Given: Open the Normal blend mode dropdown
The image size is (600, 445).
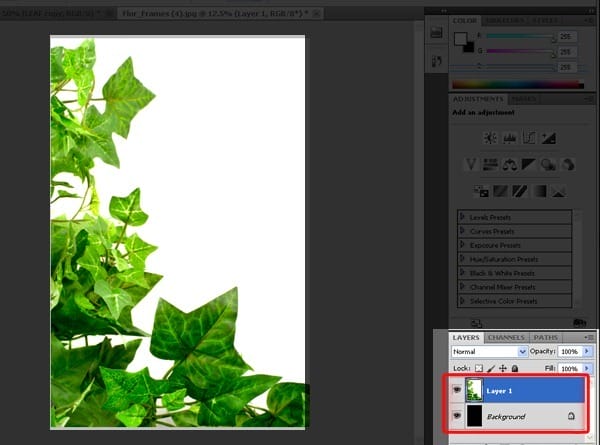Looking at the screenshot, I should tap(489, 351).
